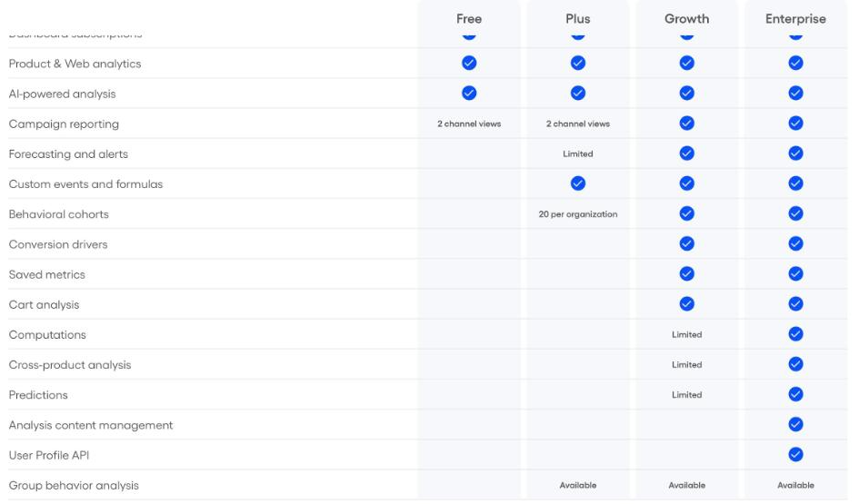
Task: Click the 'AI-powered analysis' row label
Action: point(63,94)
